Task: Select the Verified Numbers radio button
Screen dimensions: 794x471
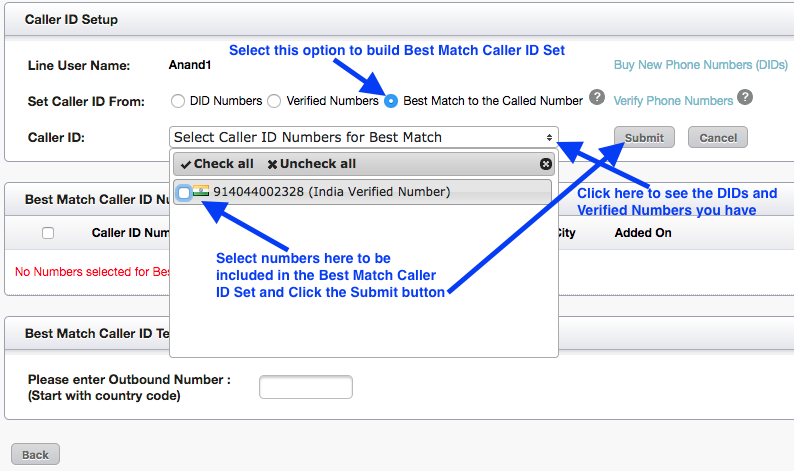Action: tap(274, 101)
